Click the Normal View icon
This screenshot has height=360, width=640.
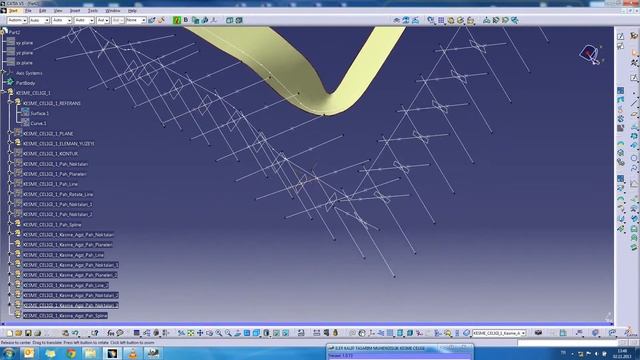coord(237,333)
